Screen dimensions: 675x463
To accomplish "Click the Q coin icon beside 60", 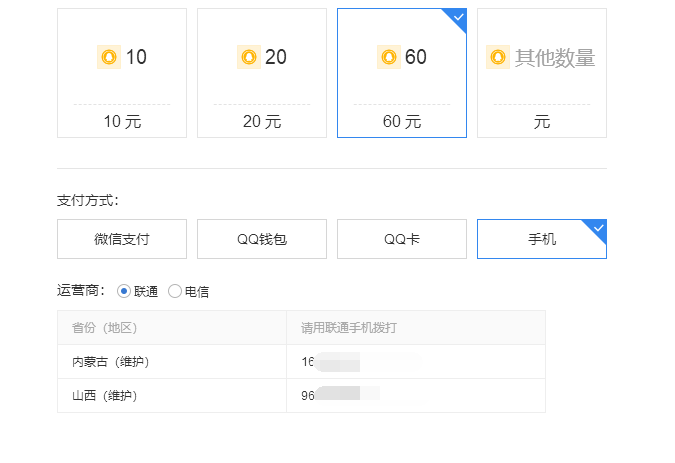I will (389, 57).
